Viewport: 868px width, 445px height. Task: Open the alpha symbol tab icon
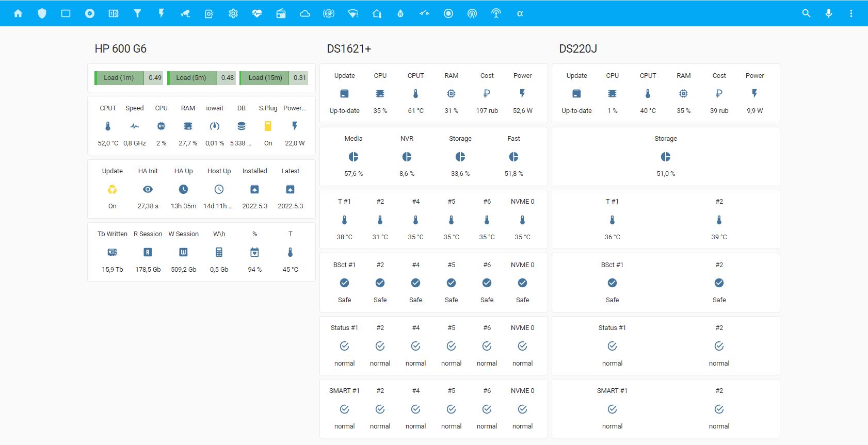520,13
